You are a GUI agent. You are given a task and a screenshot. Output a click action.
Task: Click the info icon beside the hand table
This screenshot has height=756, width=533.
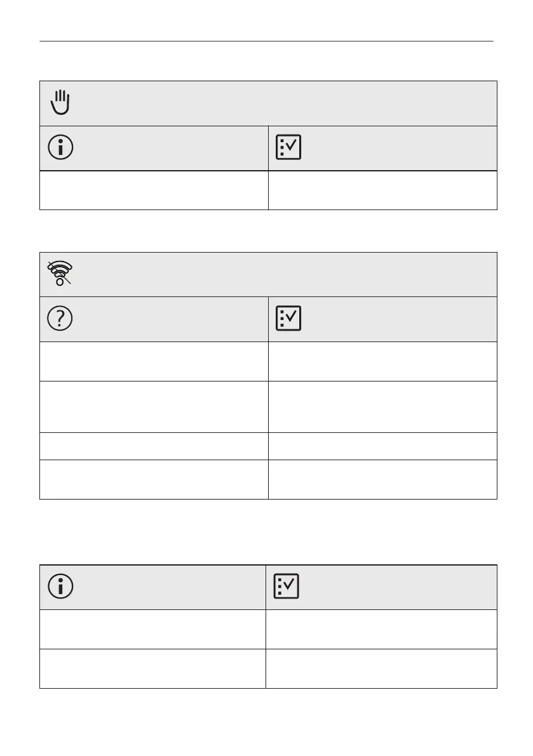coord(60,148)
